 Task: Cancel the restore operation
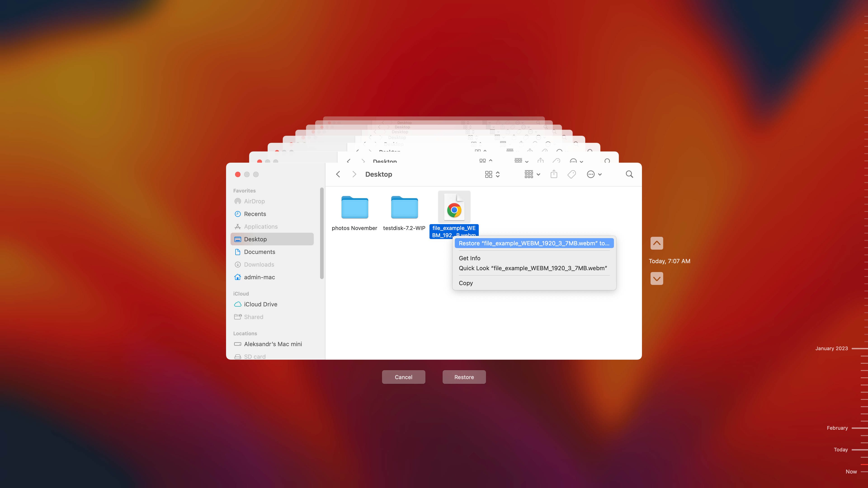pyautogui.click(x=403, y=377)
